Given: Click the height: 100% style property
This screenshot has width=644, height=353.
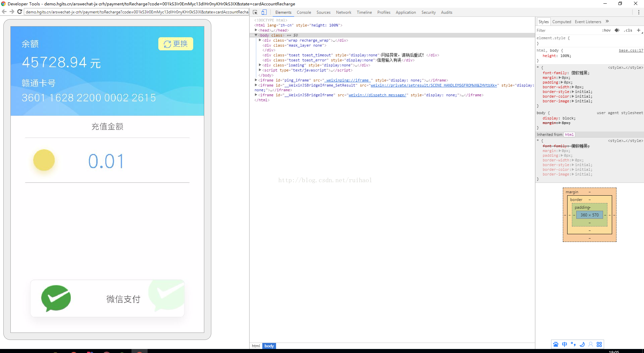Looking at the screenshot, I should point(557,56).
